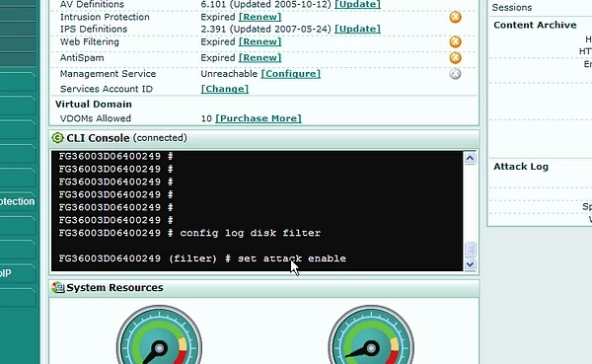Click the IPS Definitions version text
This screenshot has width=592, height=364.
coord(265,29)
